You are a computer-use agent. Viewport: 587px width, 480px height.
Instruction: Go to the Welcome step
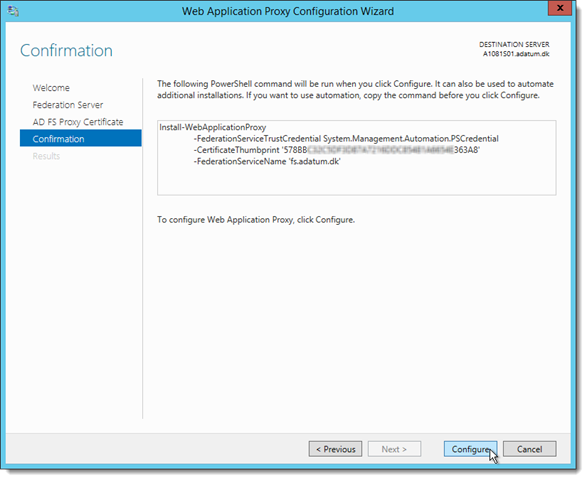click(x=51, y=88)
